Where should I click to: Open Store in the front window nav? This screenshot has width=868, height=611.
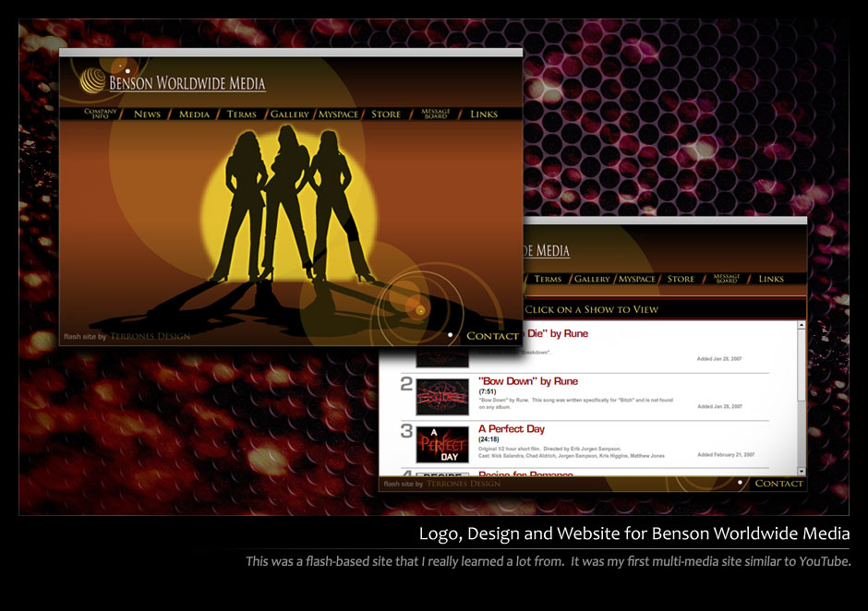click(386, 114)
